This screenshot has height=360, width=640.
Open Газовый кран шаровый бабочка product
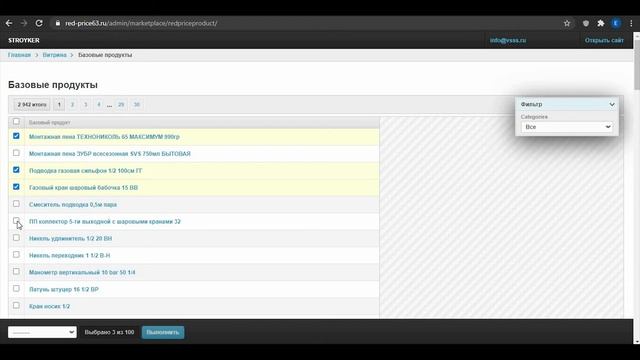83,188
